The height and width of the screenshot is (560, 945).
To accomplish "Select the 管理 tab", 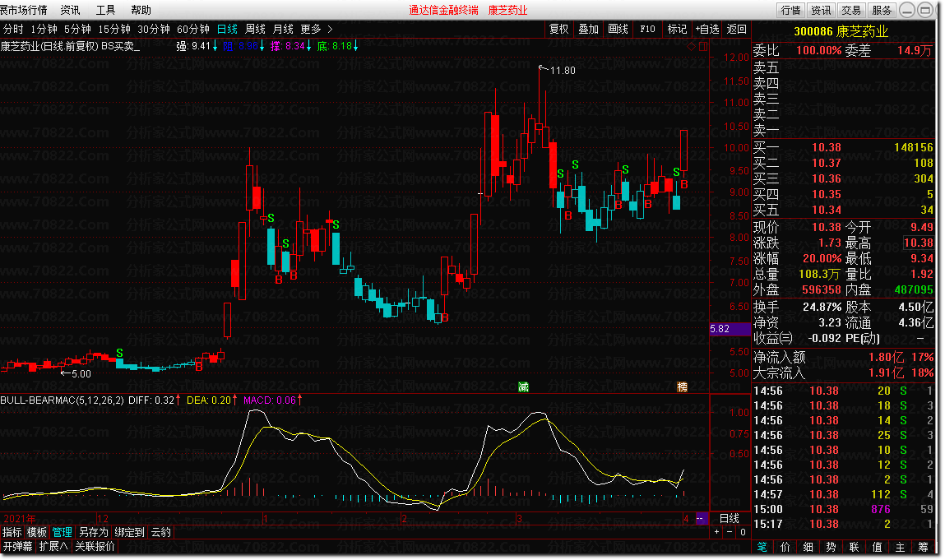I will point(62,532).
